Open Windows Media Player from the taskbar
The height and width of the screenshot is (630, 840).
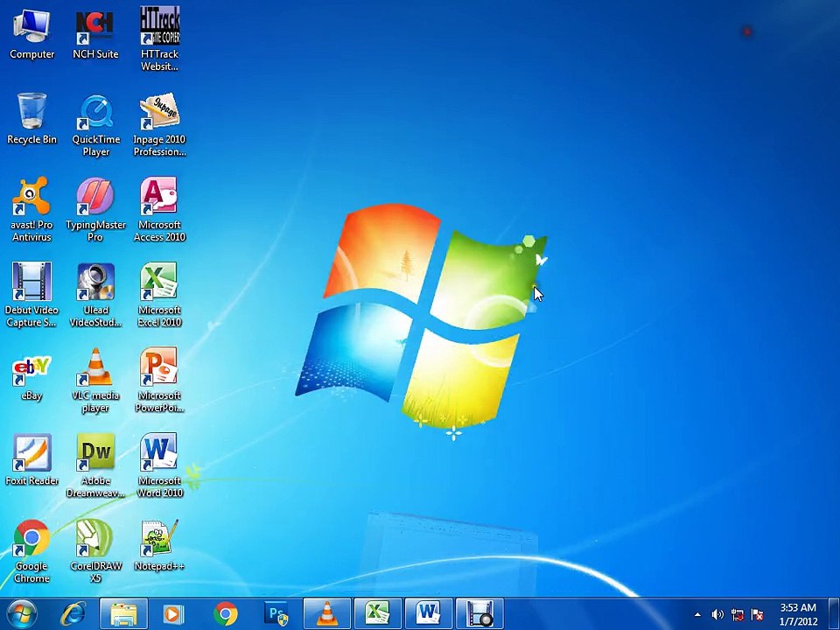[173, 614]
